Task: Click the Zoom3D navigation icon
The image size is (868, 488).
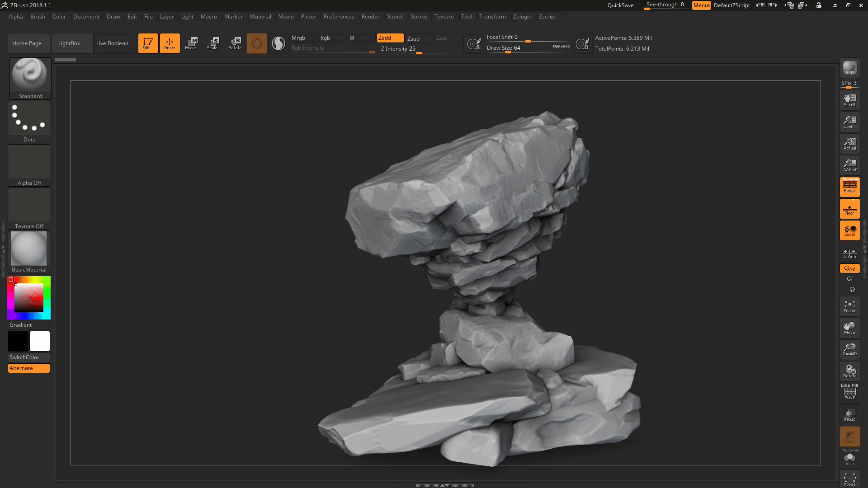Action: [849, 349]
